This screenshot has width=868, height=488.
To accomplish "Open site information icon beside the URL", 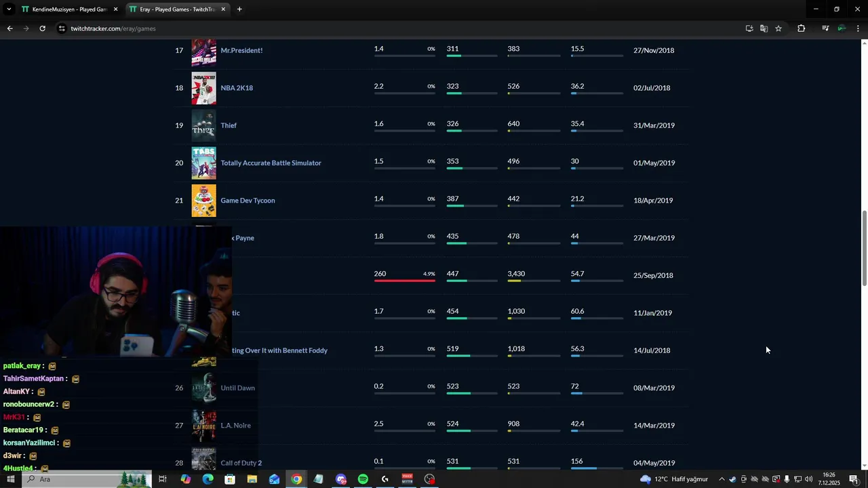I will click(x=62, y=28).
